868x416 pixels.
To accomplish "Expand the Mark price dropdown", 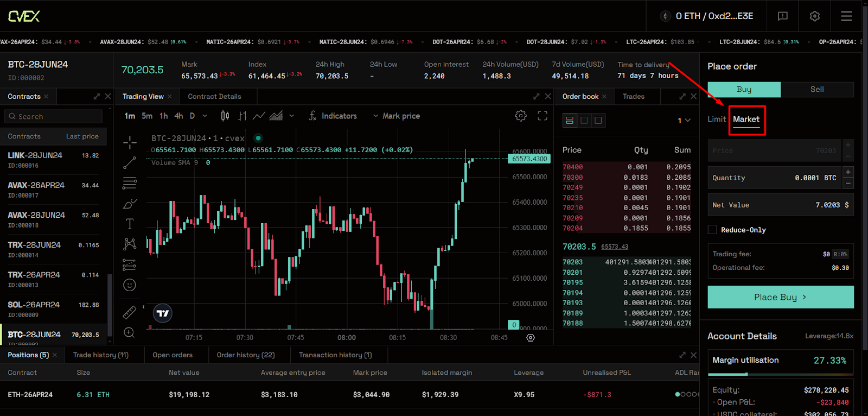I will pyautogui.click(x=396, y=116).
